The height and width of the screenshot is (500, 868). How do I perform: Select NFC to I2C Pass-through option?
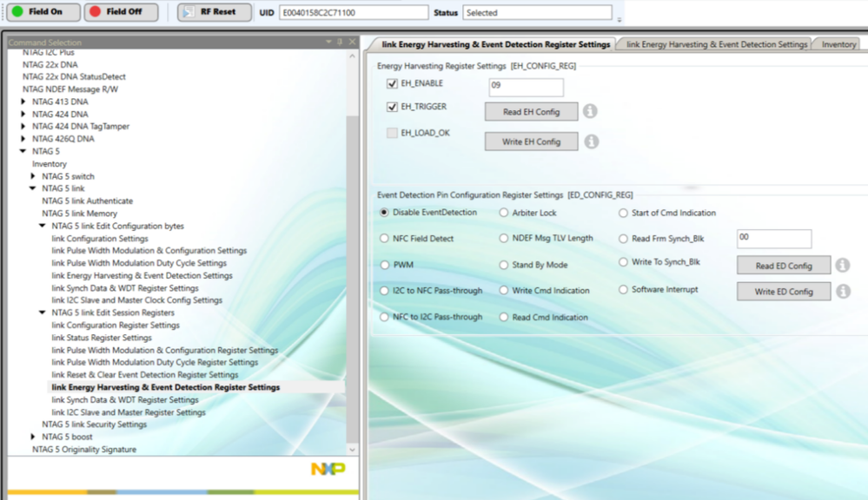tap(384, 317)
